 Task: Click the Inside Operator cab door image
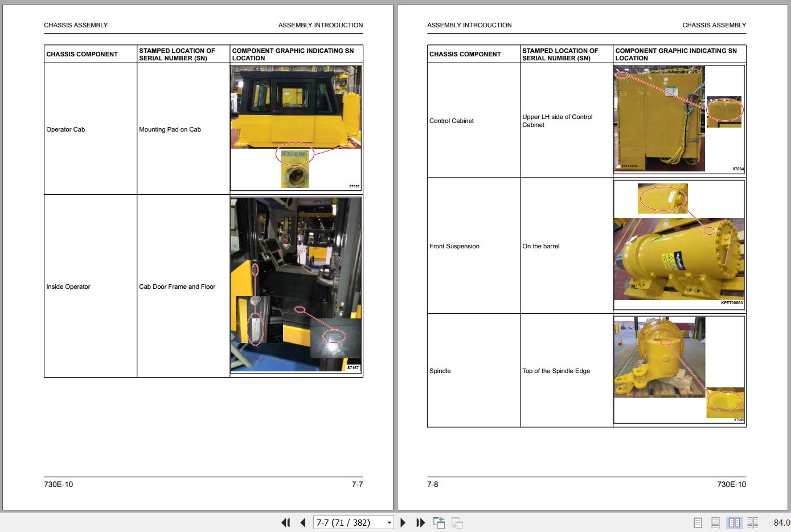(x=296, y=285)
